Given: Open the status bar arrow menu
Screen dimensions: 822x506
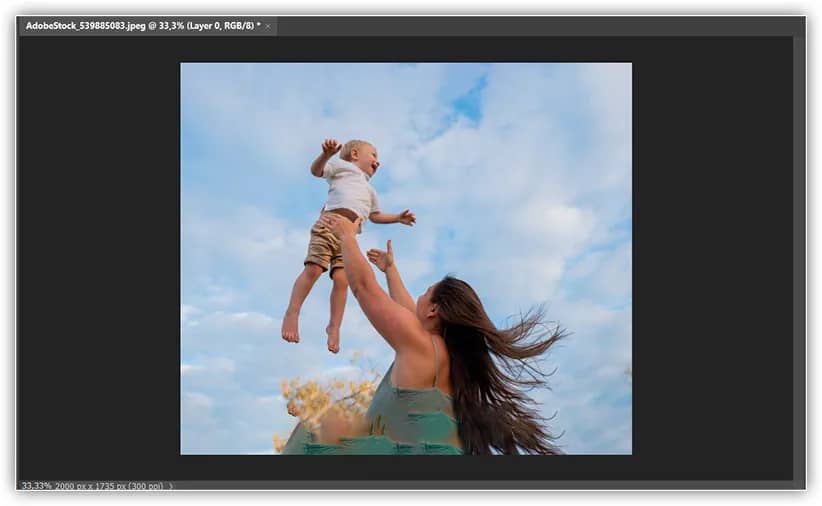Looking at the screenshot, I should (171, 486).
